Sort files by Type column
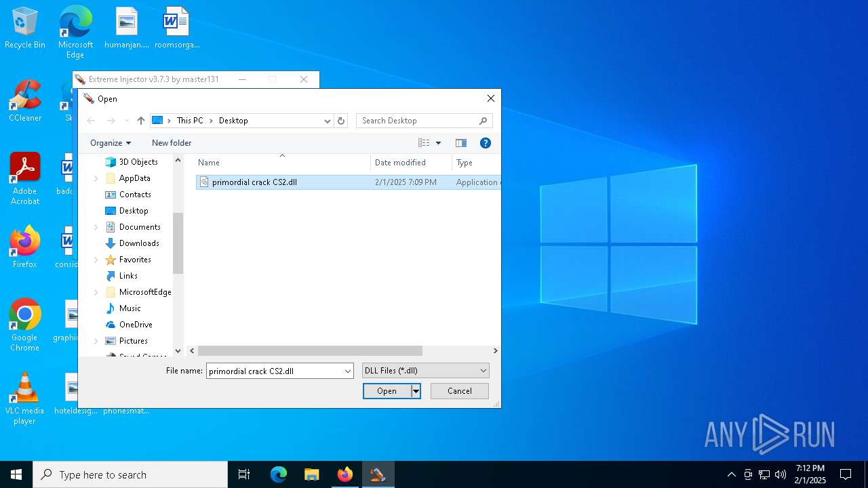The width and height of the screenshot is (868, 488). [x=476, y=163]
